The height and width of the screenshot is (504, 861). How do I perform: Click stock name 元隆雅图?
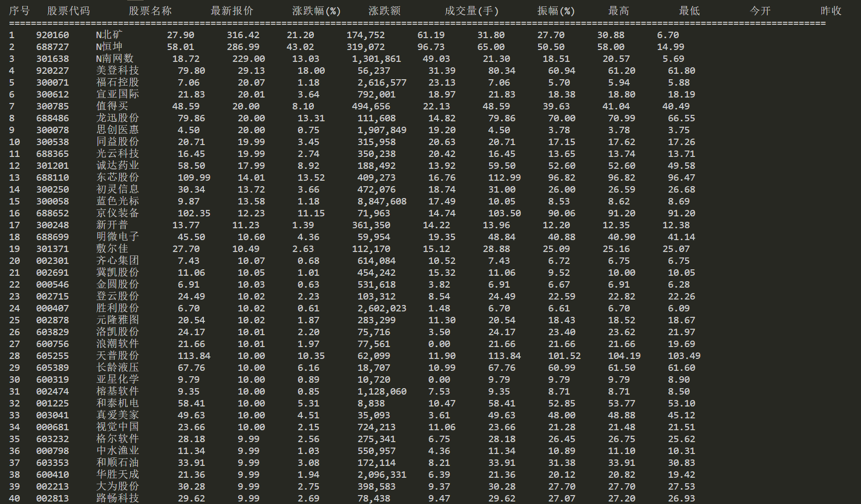point(117,320)
